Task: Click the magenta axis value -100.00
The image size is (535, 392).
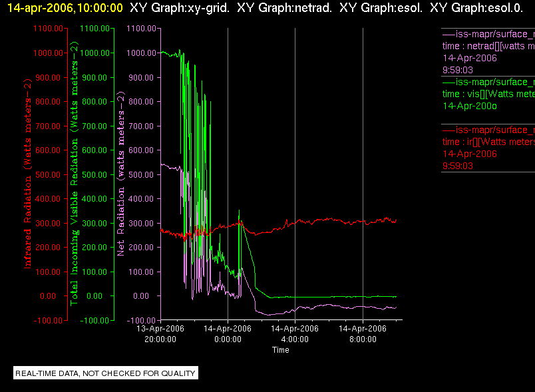Action: pyautogui.click(x=141, y=321)
